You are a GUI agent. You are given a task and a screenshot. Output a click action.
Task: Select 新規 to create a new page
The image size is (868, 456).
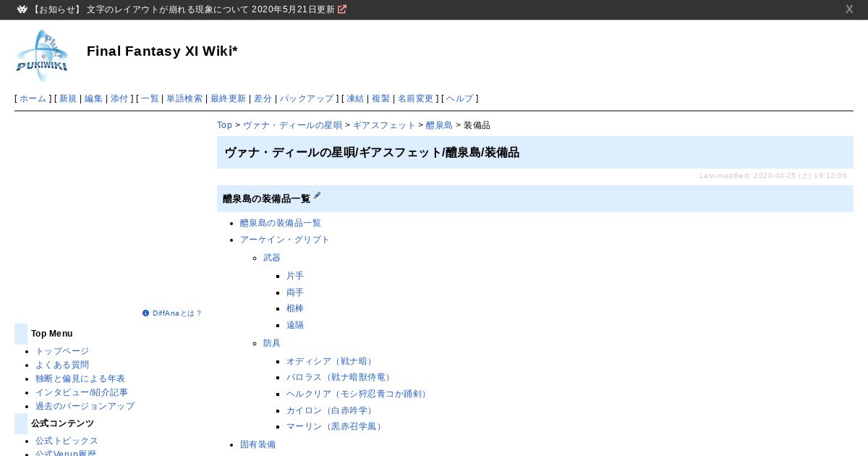(x=68, y=98)
